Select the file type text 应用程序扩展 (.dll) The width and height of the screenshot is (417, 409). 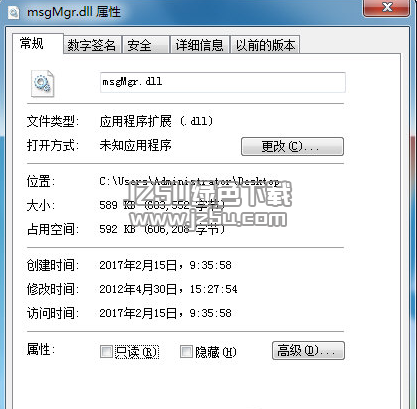pos(156,121)
